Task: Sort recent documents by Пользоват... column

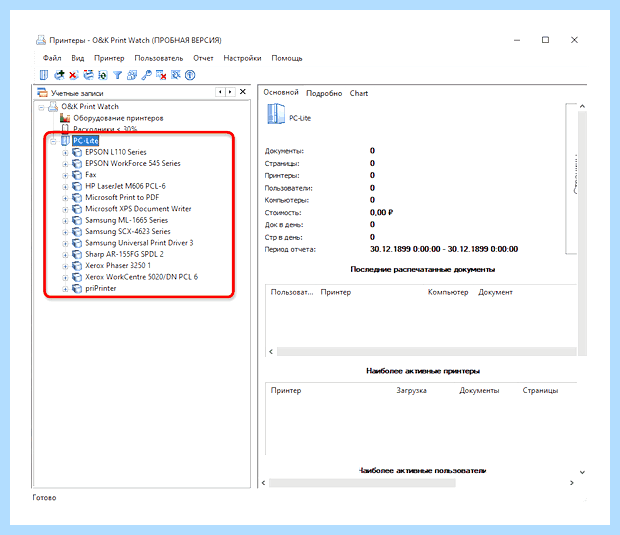Action: 292,292
